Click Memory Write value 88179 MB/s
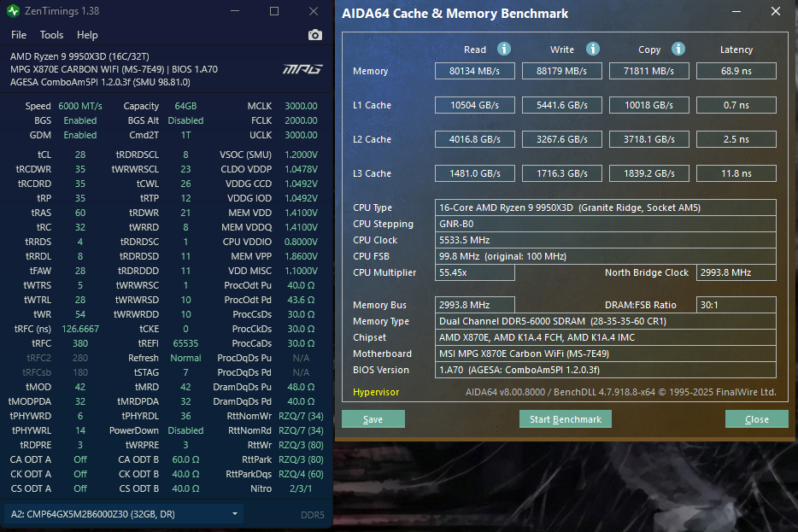This screenshot has height=532, width=798. pyautogui.click(x=562, y=71)
